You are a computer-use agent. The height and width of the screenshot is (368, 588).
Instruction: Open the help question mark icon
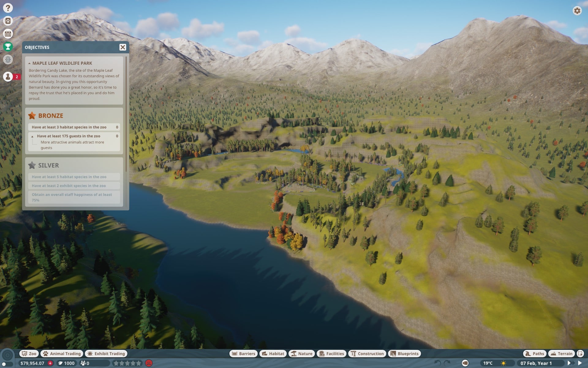coord(8,8)
